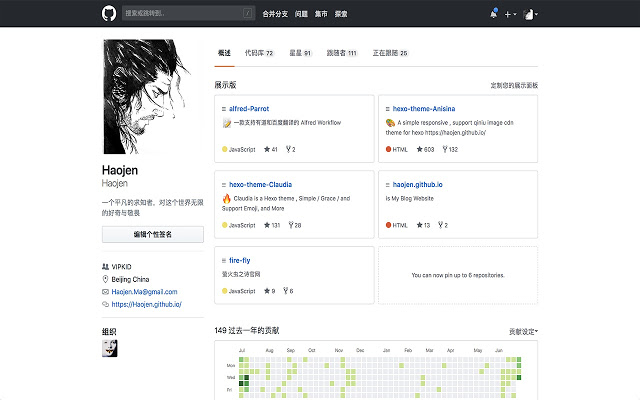Click the star count on haojen.github.io
640x400 pixels.
click(x=423, y=225)
